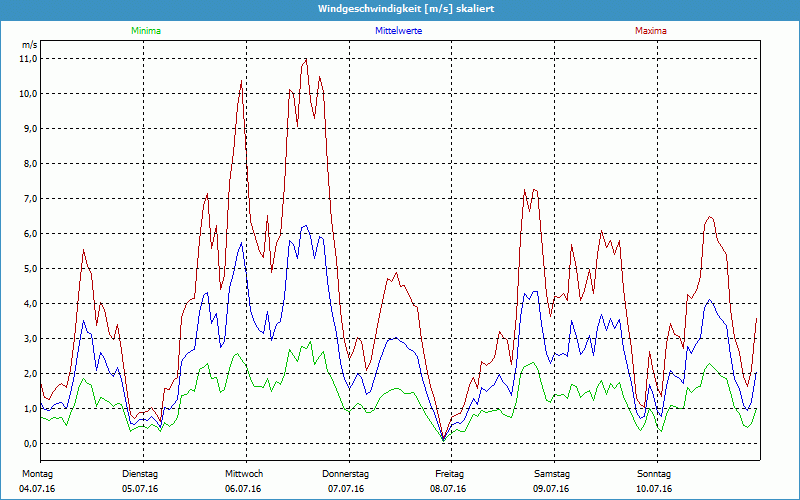Click the 2,0 y-axis value
Image resolution: width=800 pixels, height=500 pixels.
31,374
